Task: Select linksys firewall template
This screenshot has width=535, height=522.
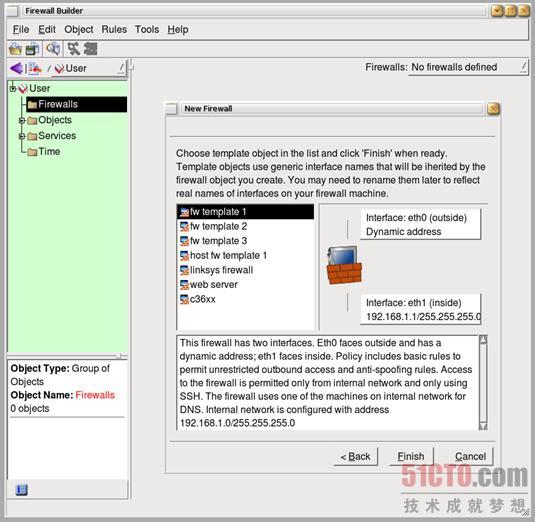Action: 245,270
